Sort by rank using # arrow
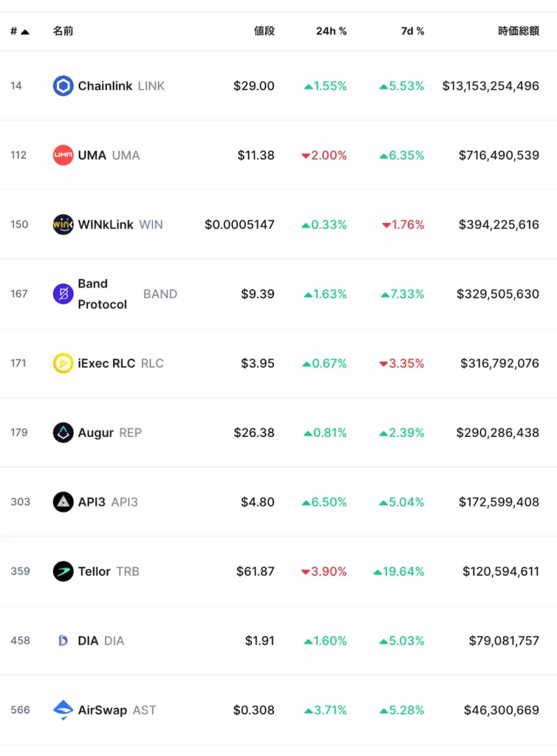The width and height of the screenshot is (557, 756). pyautogui.click(x=19, y=32)
